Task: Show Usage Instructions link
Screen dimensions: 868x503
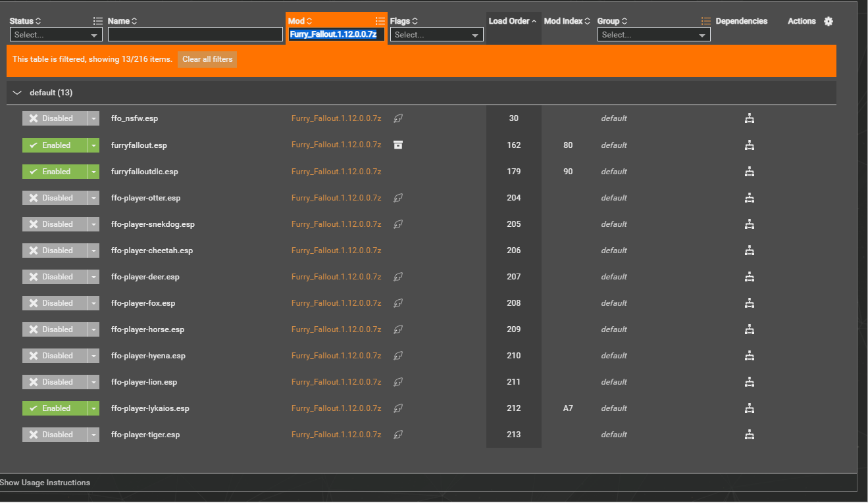Action: click(45, 483)
